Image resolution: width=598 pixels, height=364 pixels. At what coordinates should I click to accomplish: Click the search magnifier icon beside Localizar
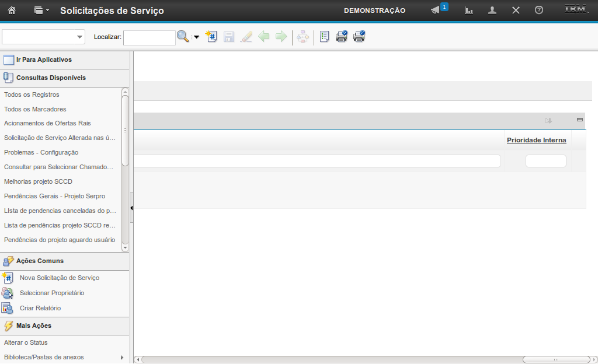pyautogui.click(x=183, y=37)
